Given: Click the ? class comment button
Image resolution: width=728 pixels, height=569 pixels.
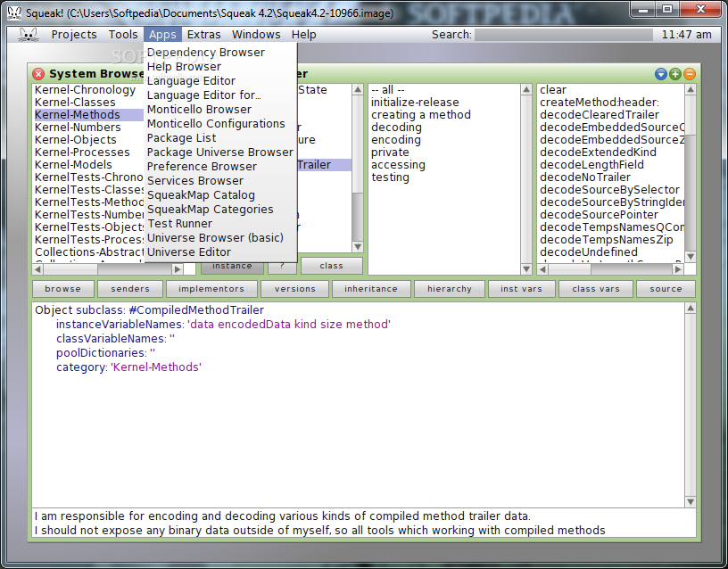Looking at the screenshot, I should [x=282, y=268].
